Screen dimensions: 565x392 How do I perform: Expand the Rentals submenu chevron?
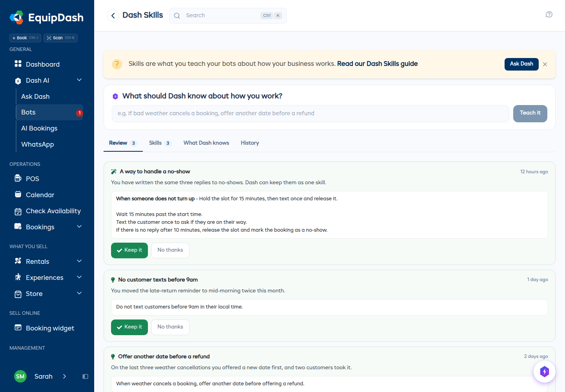(x=79, y=261)
